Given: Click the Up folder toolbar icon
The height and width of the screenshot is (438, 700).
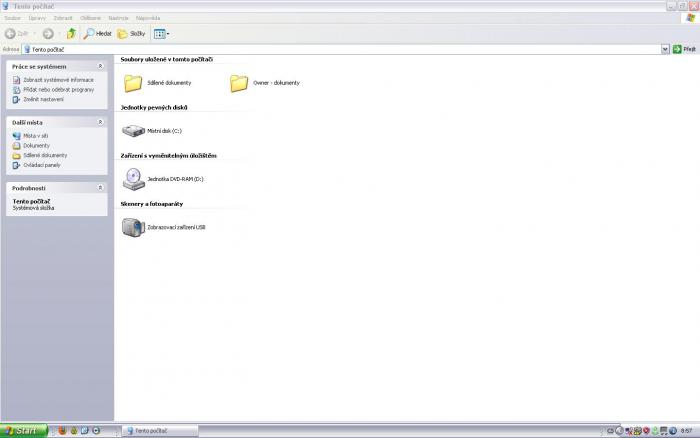Looking at the screenshot, I should [x=71, y=33].
